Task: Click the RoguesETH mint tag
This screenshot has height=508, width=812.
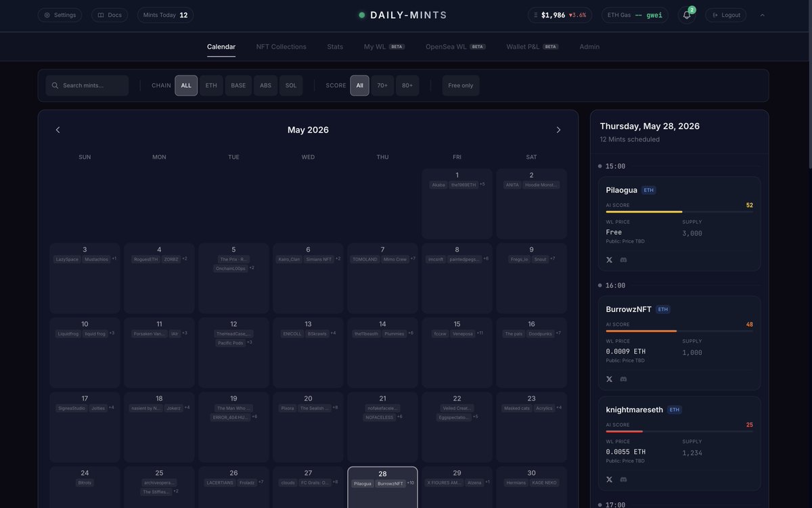Action: tap(145, 259)
